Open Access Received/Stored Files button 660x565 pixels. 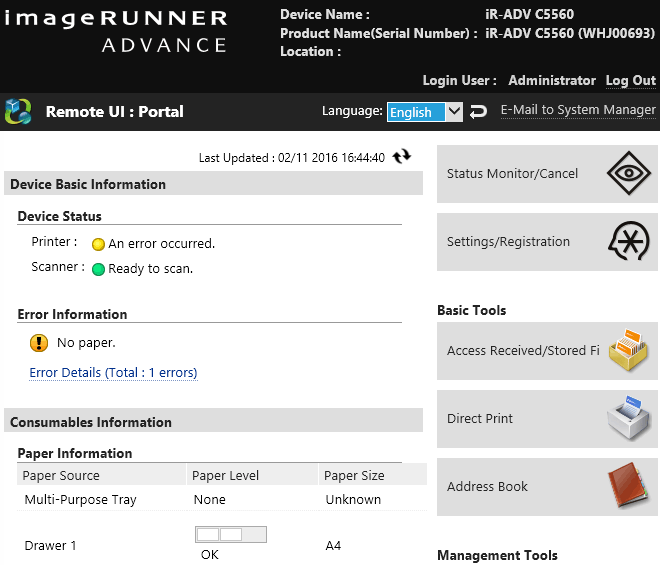[547, 351]
